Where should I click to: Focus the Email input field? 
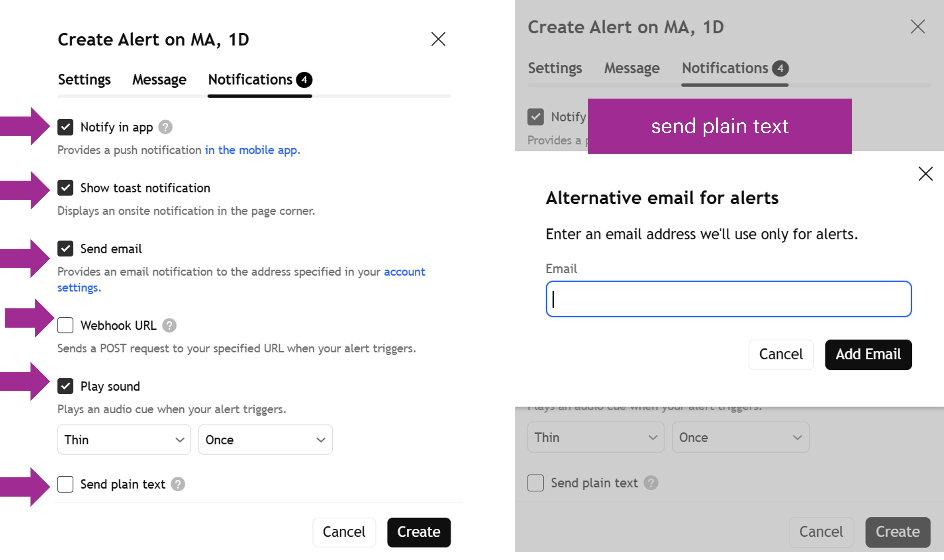coord(728,299)
